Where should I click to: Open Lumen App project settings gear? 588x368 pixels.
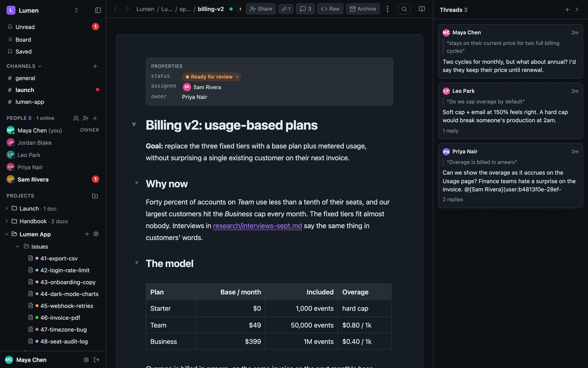coord(96,234)
